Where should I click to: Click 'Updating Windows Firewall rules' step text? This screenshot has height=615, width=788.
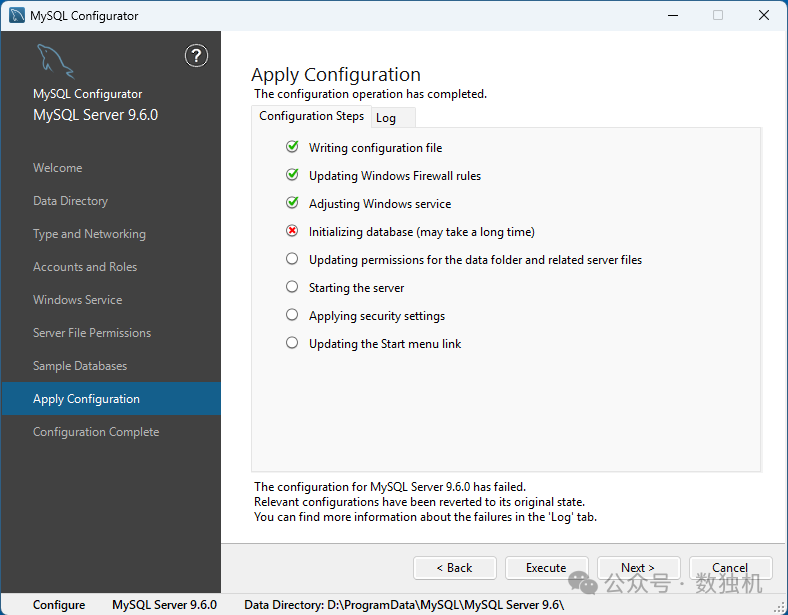(x=395, y=176)
